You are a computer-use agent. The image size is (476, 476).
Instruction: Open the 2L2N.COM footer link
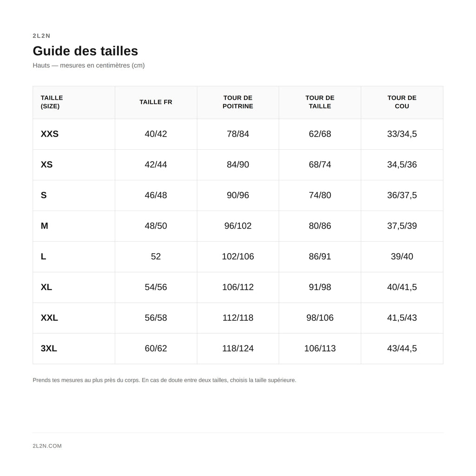(47, 446)
